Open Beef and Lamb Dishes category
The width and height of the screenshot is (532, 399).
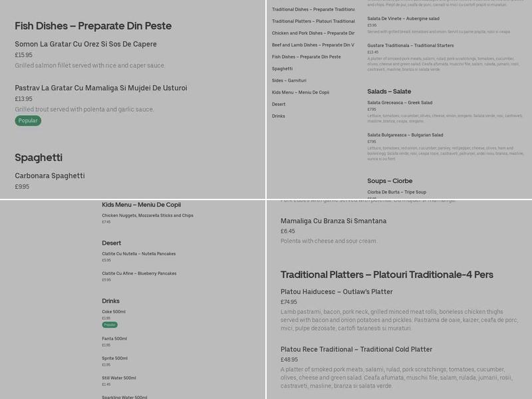pos(313,45)
